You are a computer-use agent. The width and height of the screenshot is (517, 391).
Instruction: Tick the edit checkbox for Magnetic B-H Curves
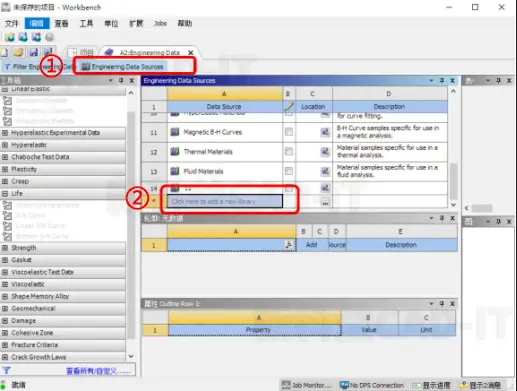pyautogui.click(x=289, y=132)
